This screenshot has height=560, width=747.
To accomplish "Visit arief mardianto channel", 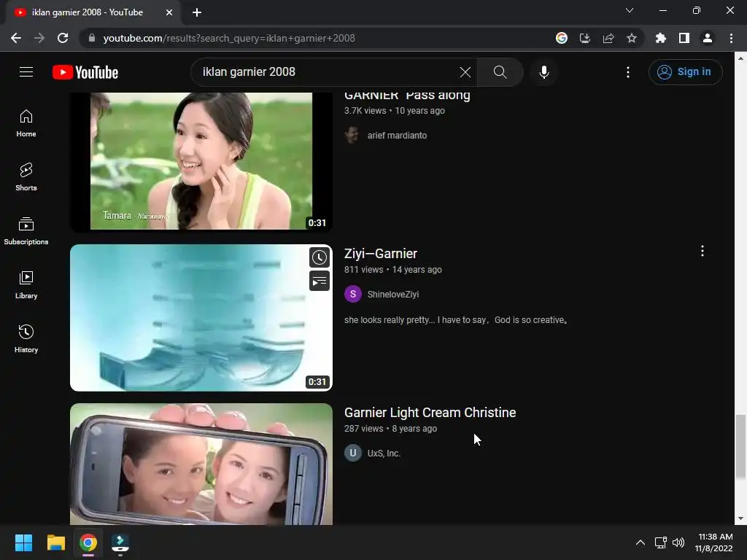I will tap(397, 135).
